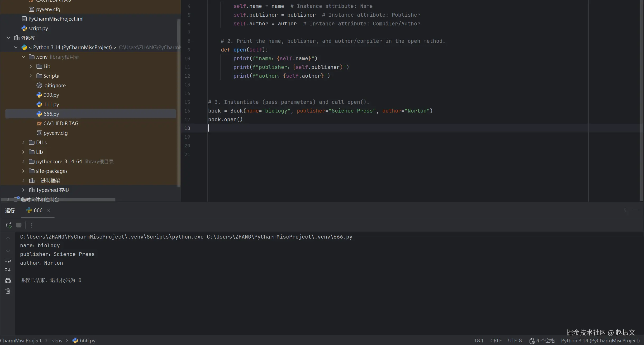
Task: Open 111.py in project tree
Action: coord(51,104)
